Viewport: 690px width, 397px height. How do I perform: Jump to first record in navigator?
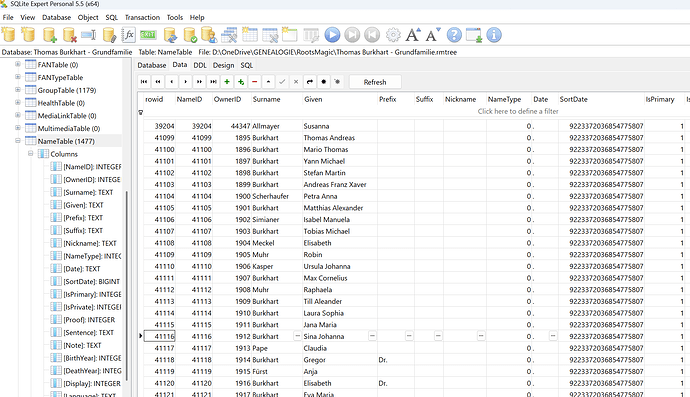click(144, 82)
